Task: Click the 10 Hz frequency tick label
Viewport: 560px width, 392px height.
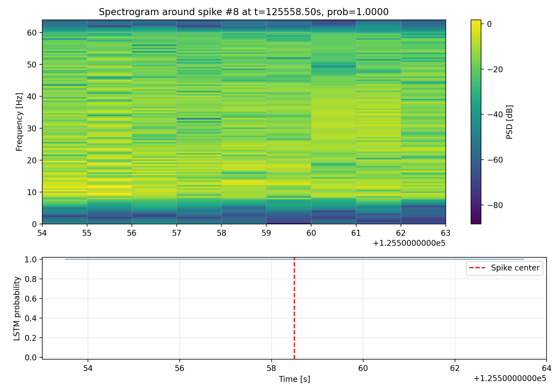Action: pyautogui.click(x=32, y=192)
